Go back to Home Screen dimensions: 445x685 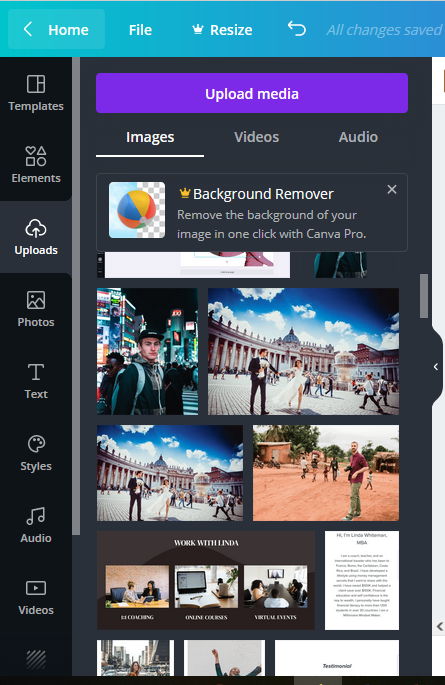[x=56, y=29]
